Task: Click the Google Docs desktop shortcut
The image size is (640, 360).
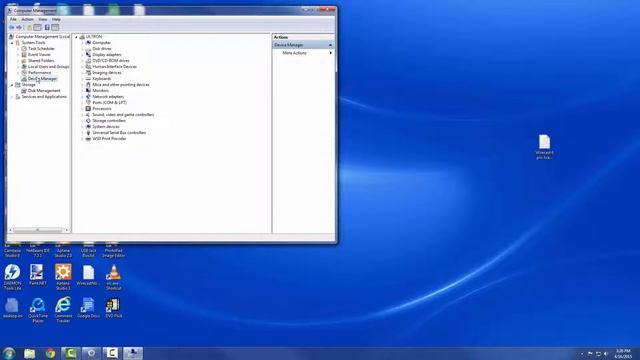Action: pyautogui.click(x=88, y=307)
